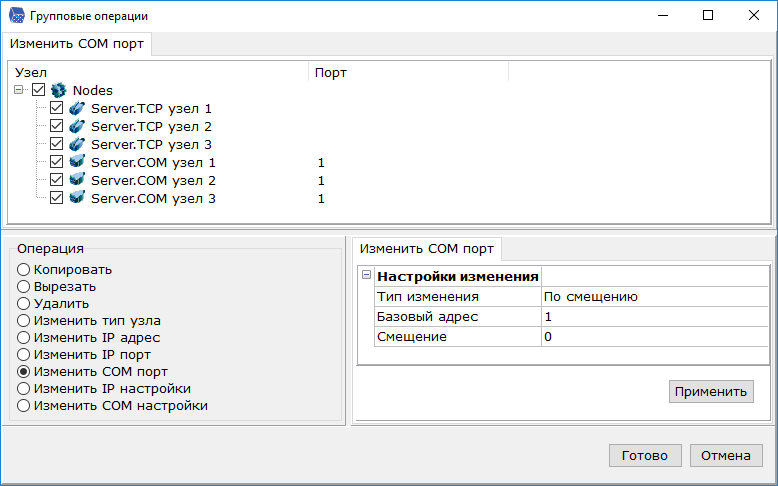Uncheck the Nodes root checkbox
This screenshot has height=486, width=778.
(39, 90)
